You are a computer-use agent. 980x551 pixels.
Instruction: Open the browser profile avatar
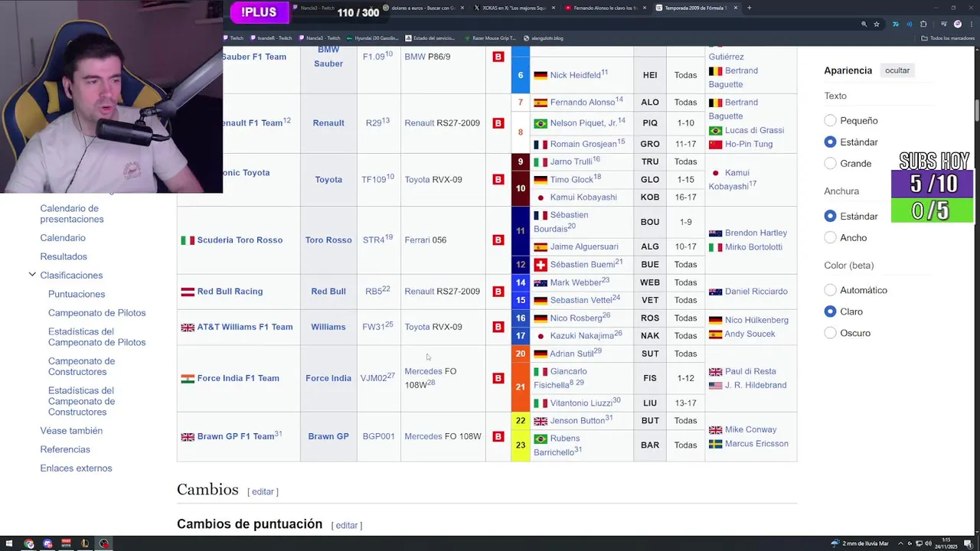coord(957,24)
